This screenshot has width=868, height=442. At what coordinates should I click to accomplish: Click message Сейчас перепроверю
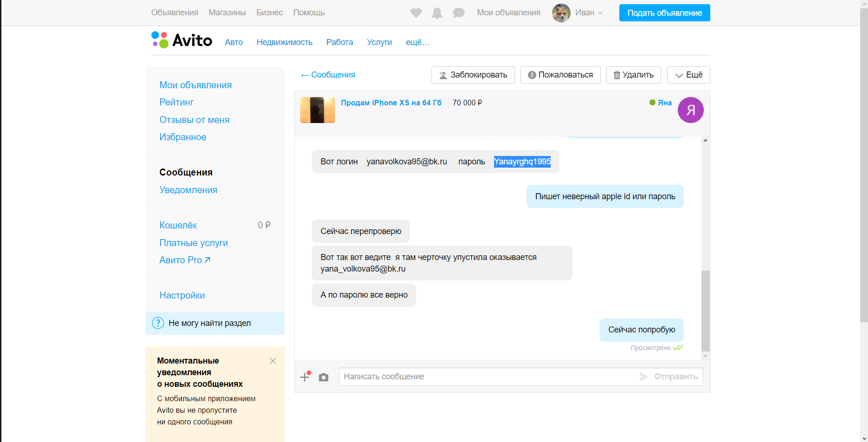tap(361, 231)
